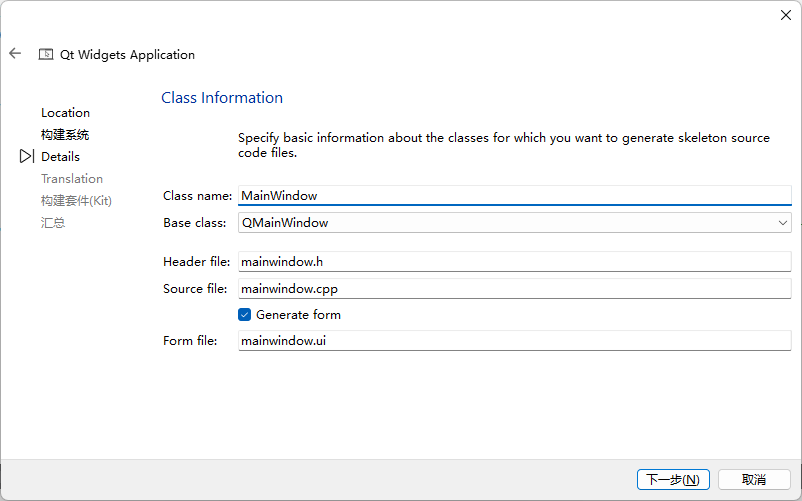The width and height of the screenshot is (802, 501).
Task: Click the Qt Widgets Application wizard icon
Action: coord(46,54)
